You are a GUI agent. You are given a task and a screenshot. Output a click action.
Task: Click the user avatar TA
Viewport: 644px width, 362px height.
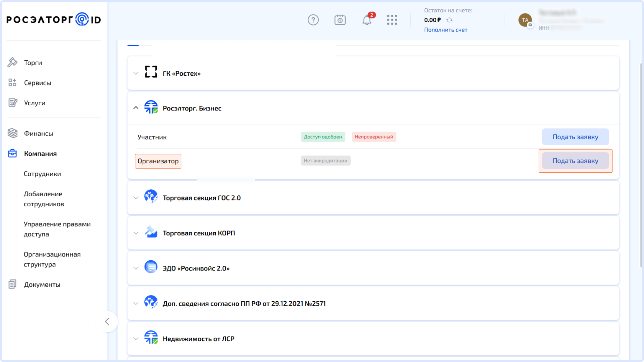(x=525, y=20)
